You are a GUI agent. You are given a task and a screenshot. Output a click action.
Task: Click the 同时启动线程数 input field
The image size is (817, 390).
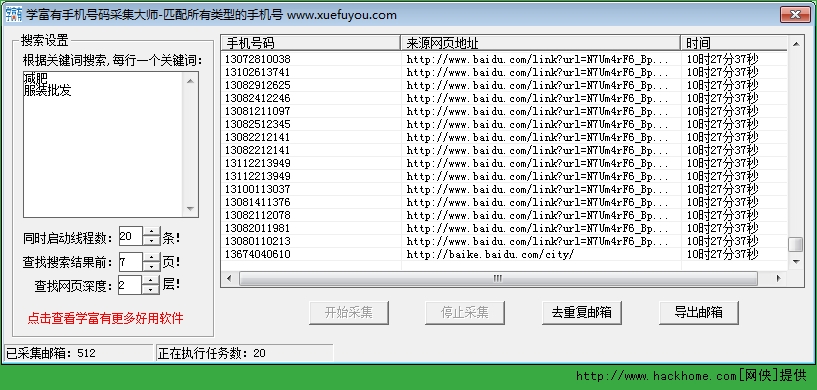tap(130, 237)
